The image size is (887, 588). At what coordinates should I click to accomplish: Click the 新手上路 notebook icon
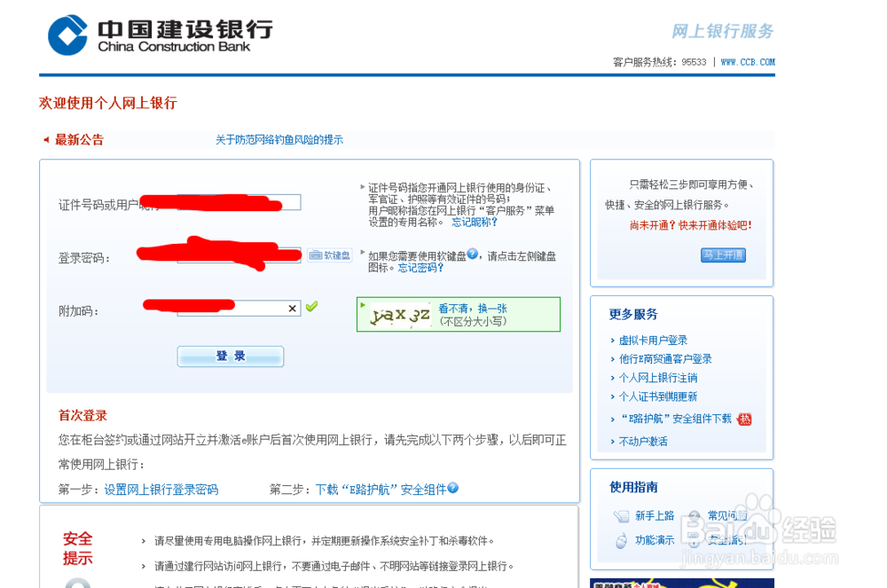[x=619, y=515]
